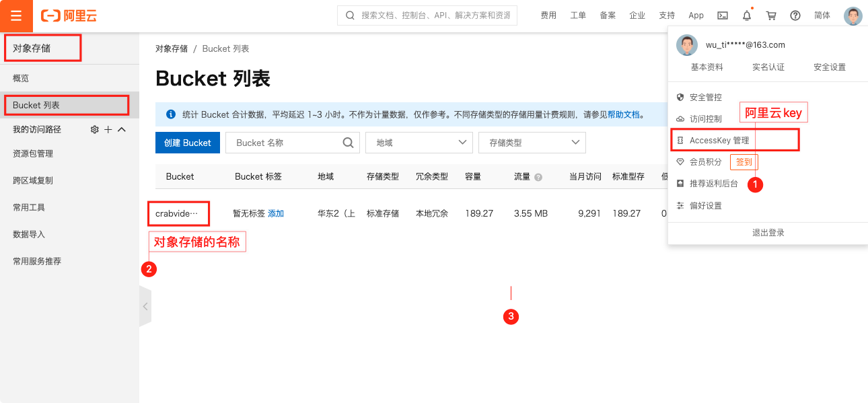
Task: Click the account email wu_ti*****@163.com
Action: [x=746, y=45]
